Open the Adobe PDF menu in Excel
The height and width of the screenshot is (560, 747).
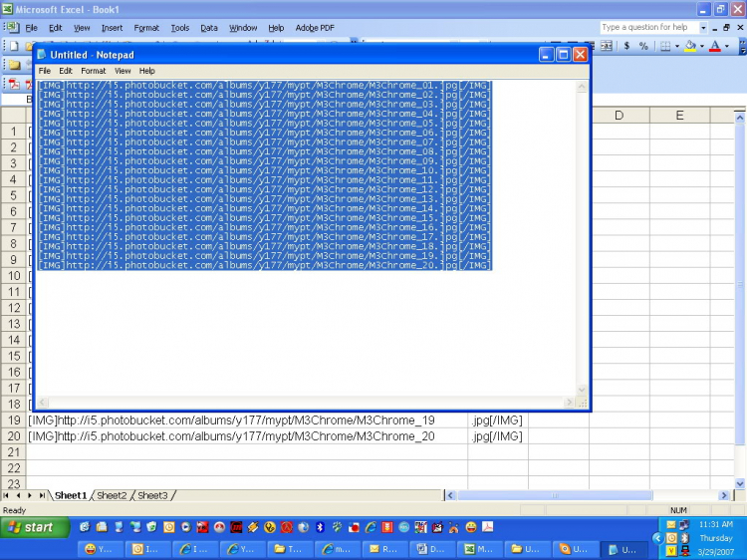pyautogui.click(x=315, y=28)
